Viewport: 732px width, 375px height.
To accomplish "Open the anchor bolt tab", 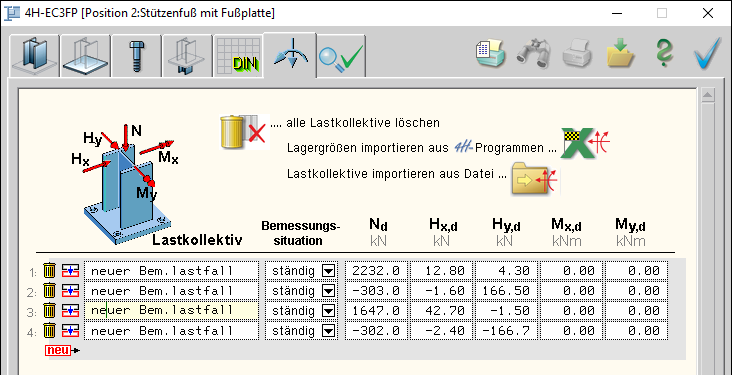I will (137, 56).
